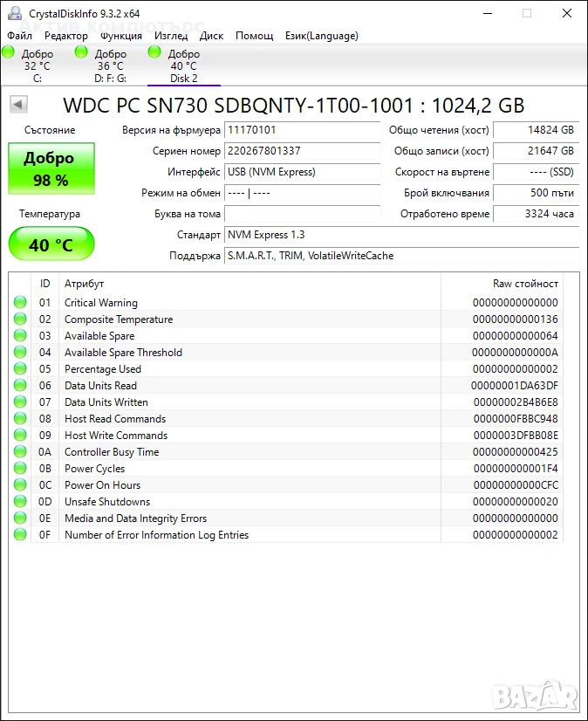Click the Critical Warning status circle
588x721 pixels.
[x=20, y=302]
